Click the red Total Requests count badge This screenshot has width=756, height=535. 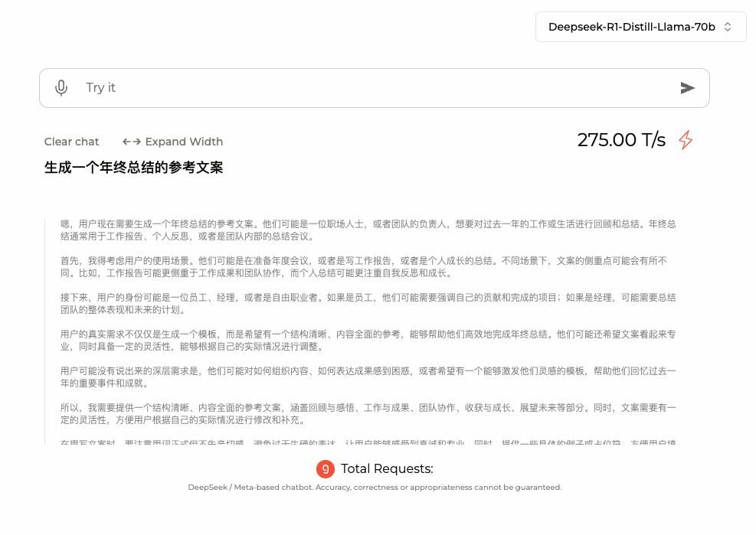(x=326, y=469)
